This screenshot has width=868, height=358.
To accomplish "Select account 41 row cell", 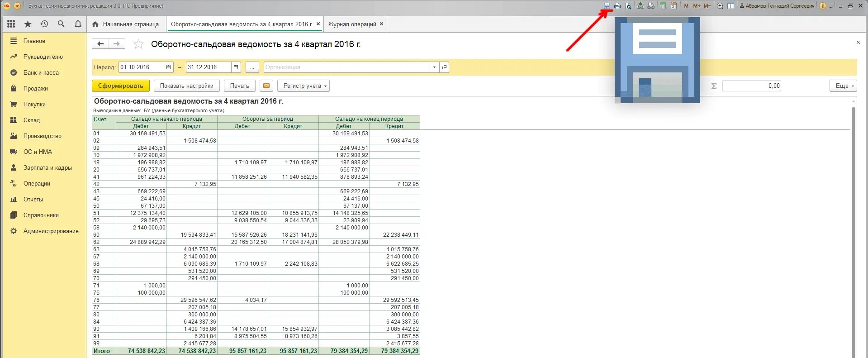I will point(104,177).
